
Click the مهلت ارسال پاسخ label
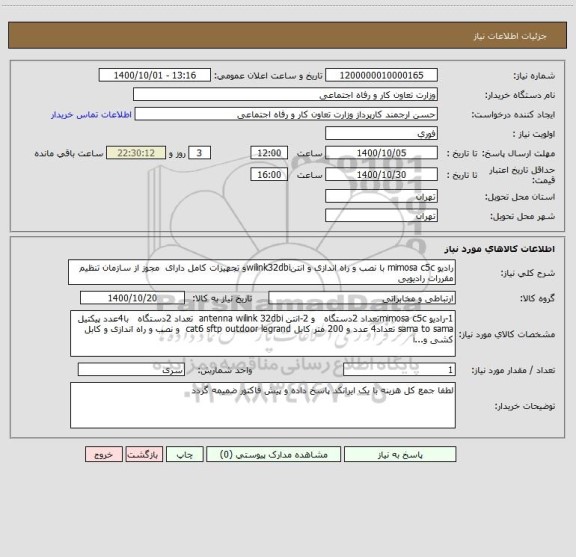click(519, 153)
